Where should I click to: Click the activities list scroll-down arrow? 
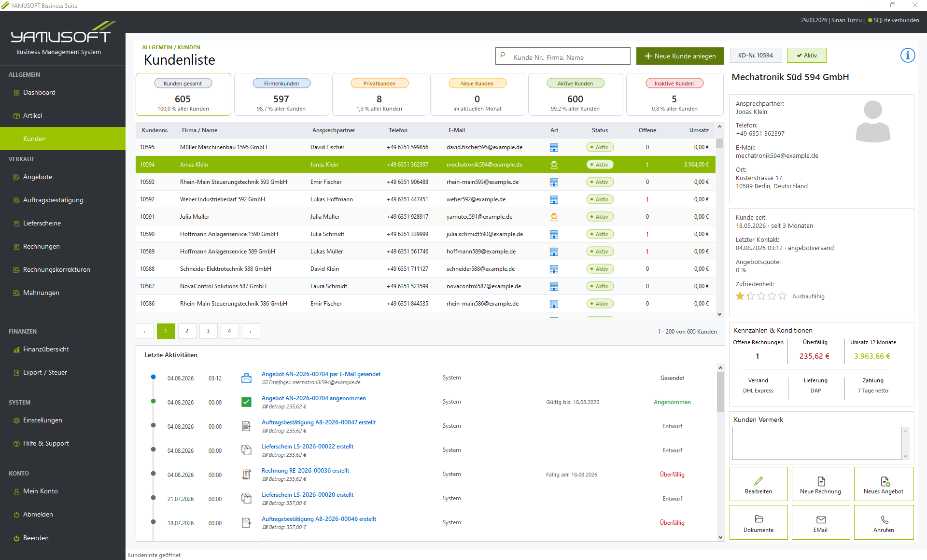[720, 537]
